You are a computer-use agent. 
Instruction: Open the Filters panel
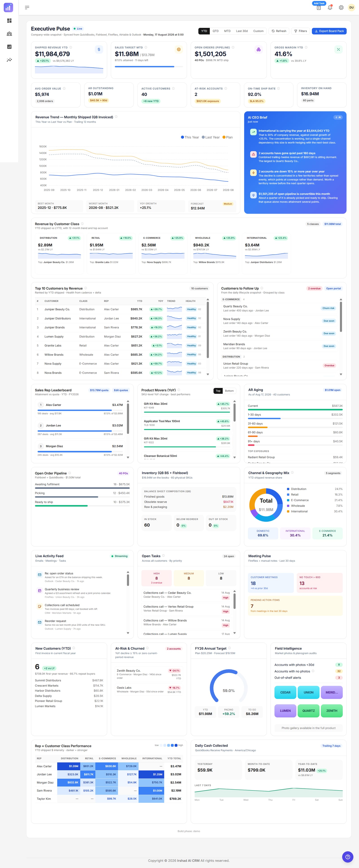301,31
